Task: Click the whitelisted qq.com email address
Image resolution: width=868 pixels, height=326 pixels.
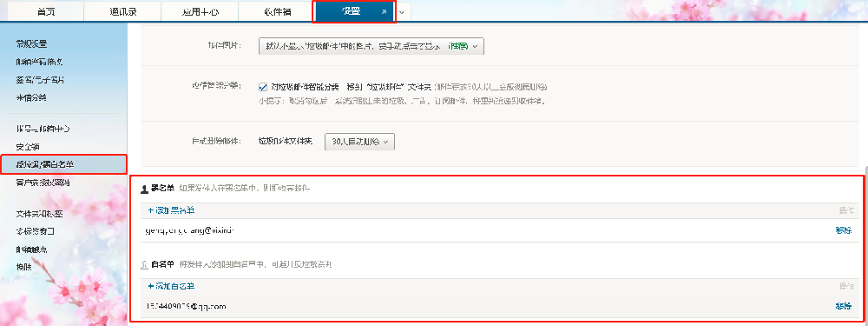Action: [187, 306]
